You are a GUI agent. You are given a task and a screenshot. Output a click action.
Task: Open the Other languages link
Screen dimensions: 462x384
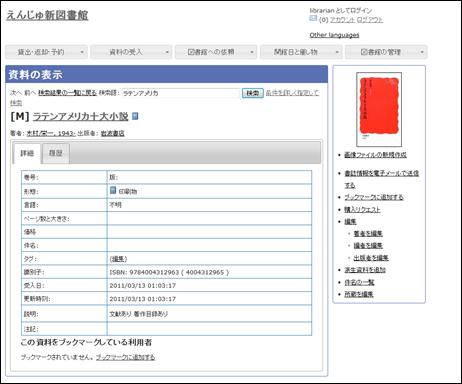(334, 35)
